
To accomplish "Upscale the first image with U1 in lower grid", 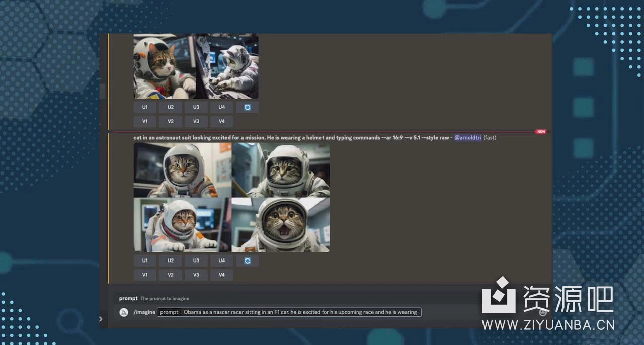I will (x=145, y=261).
